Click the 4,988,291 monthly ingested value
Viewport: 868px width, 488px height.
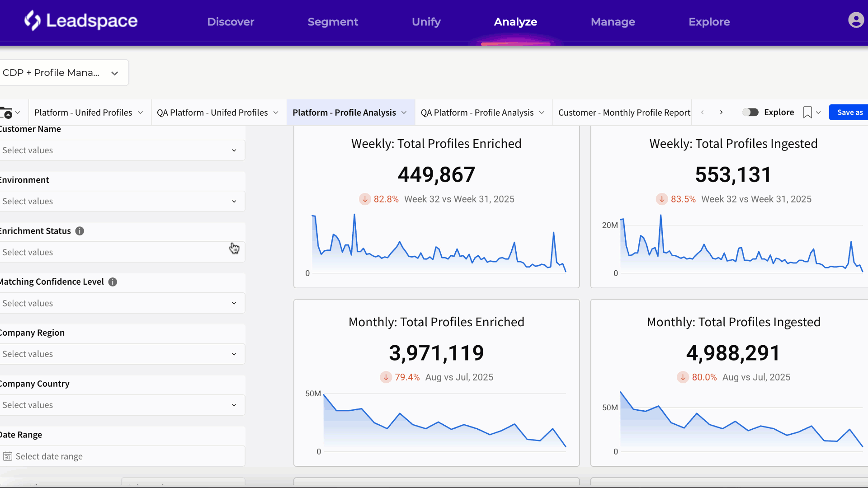tap(733, 353)
